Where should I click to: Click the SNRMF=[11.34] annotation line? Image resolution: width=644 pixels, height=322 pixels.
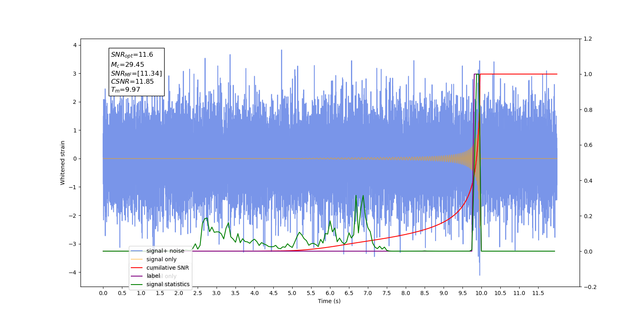click(136, 73)
